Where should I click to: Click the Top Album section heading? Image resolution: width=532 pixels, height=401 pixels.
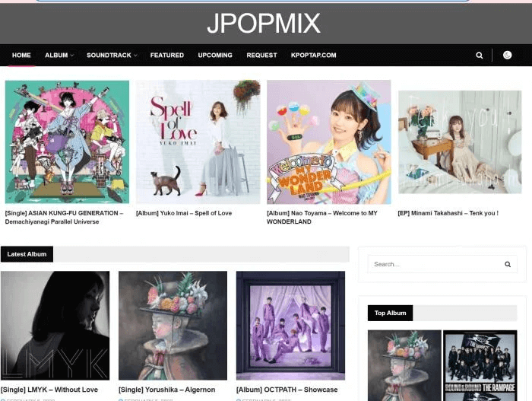tap(390, 313)
